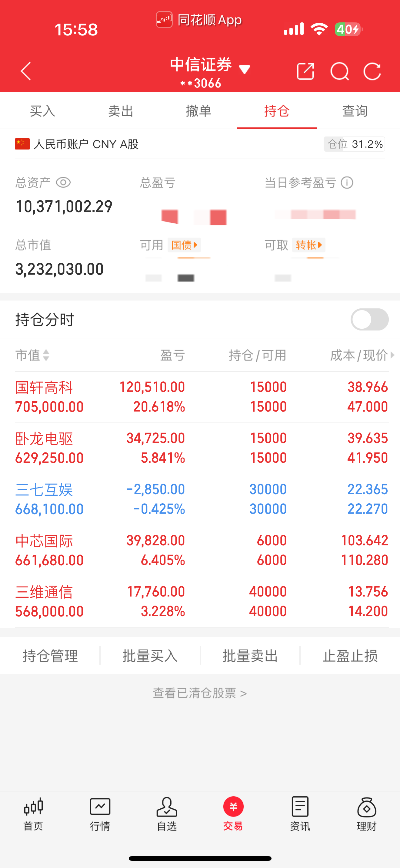400x868 pixels.
Task: Tap the 国债 button
Action: pyautogui.click(x=184, y=245)
